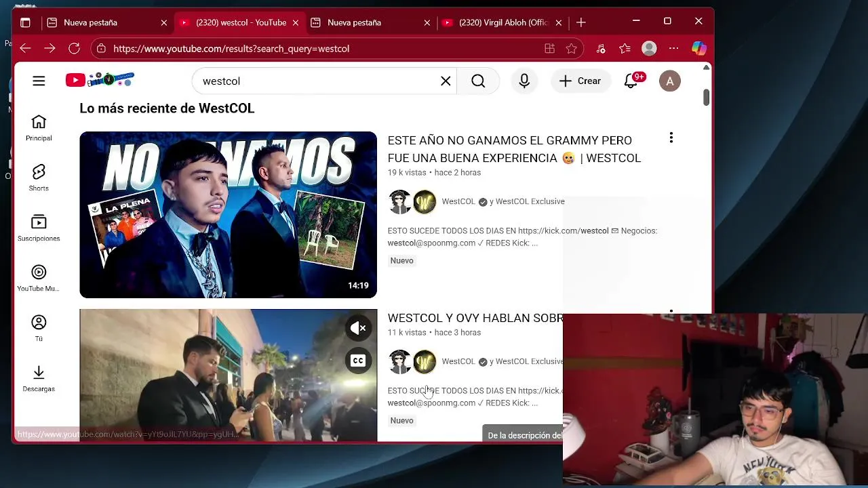Open WestCOL Exclusive avatar under the Grammy video
The image size is (868, 488).
(x=425, y=202)
